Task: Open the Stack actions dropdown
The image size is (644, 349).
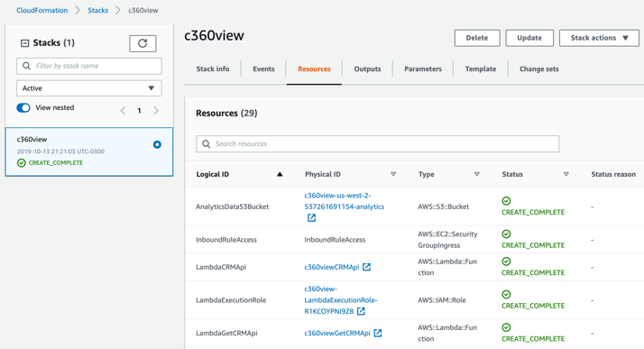Action: (599, 38)
